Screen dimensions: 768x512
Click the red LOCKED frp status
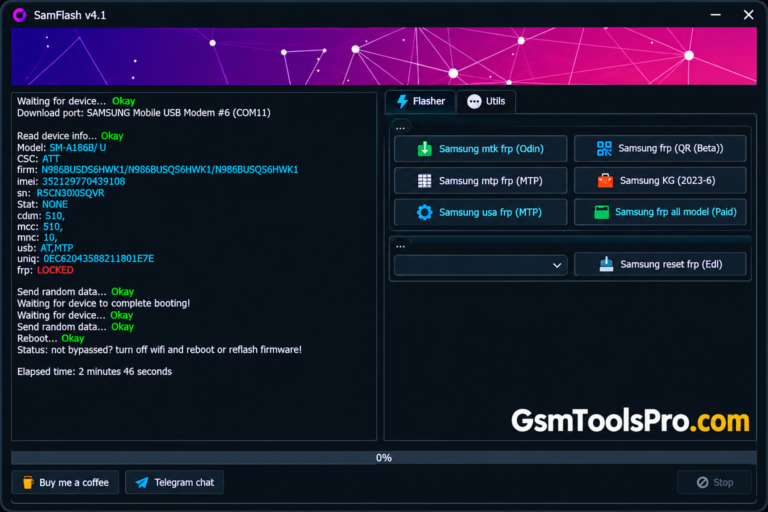tap(55, 270)
